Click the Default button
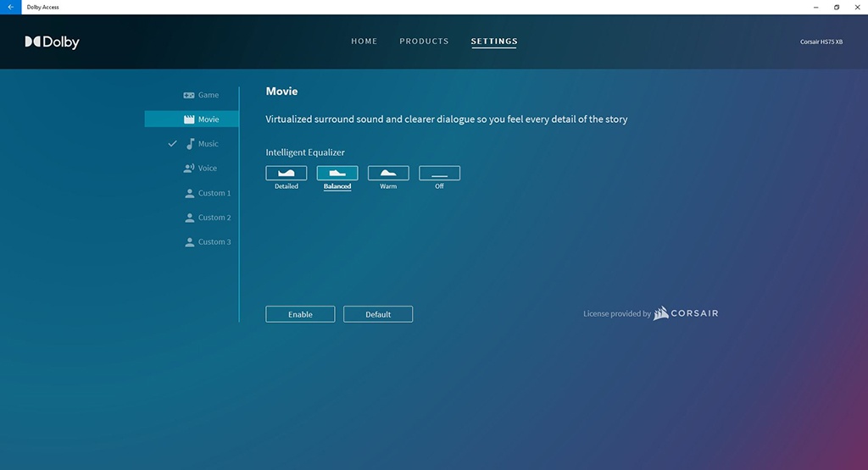This screenshot has width=868, height=470. coord(378,314)
